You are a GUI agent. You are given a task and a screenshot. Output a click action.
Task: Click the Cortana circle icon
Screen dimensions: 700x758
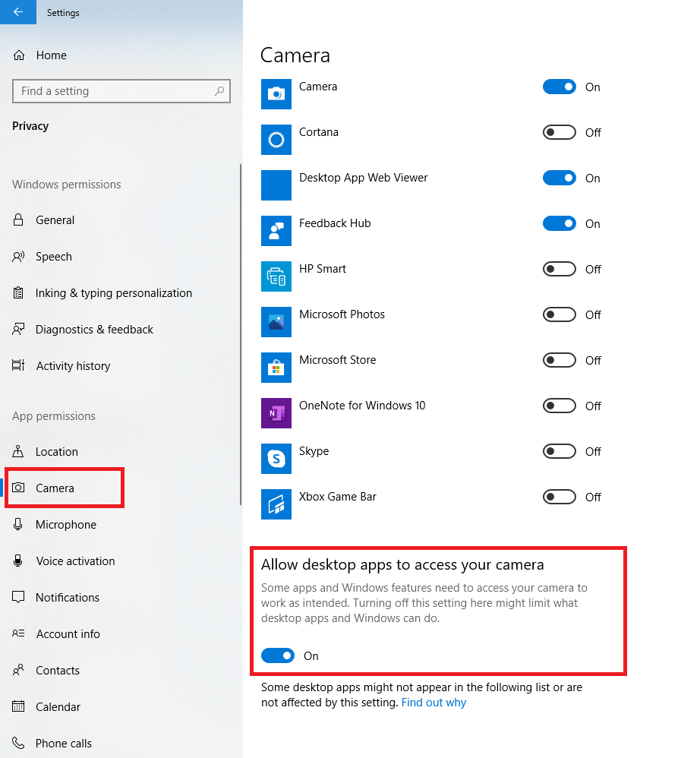coord(276,139)
